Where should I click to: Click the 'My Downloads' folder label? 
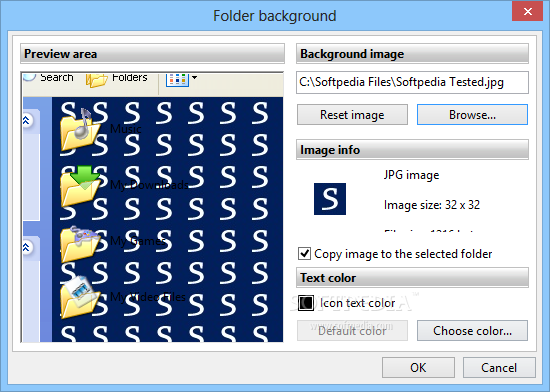click(149, 185)
